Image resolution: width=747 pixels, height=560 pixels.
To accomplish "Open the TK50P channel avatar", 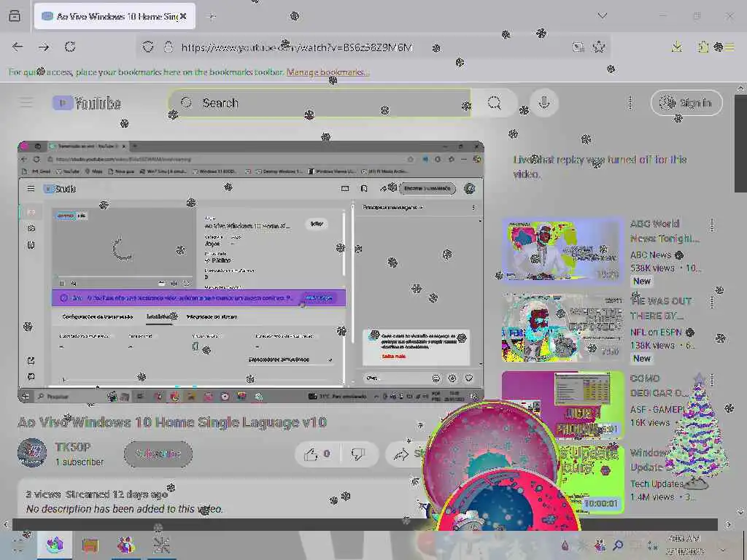I will pos(32,453).
